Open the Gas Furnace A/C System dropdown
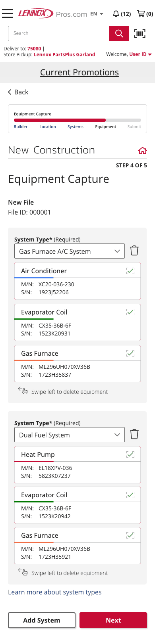155x644 pixels. pos(70,251)
